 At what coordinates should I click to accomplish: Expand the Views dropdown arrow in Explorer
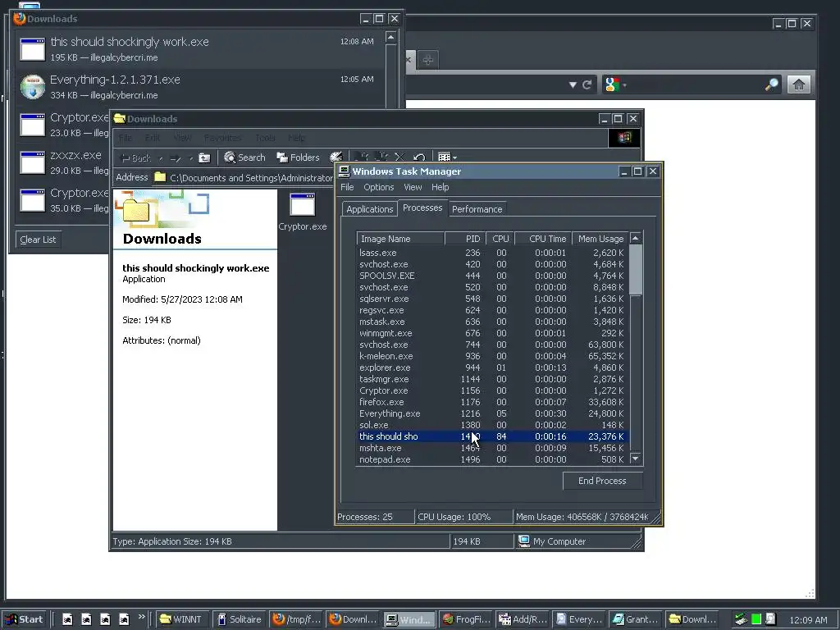coord(454,158)
